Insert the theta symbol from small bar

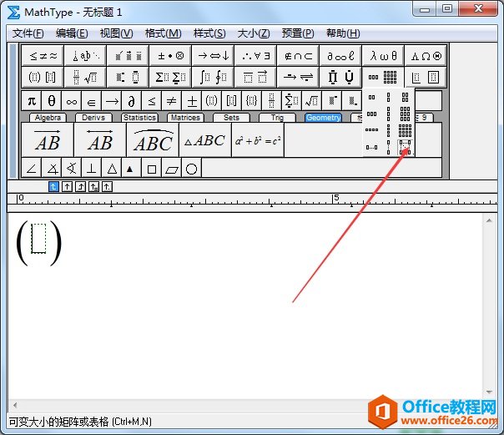(x=51, y=101)
